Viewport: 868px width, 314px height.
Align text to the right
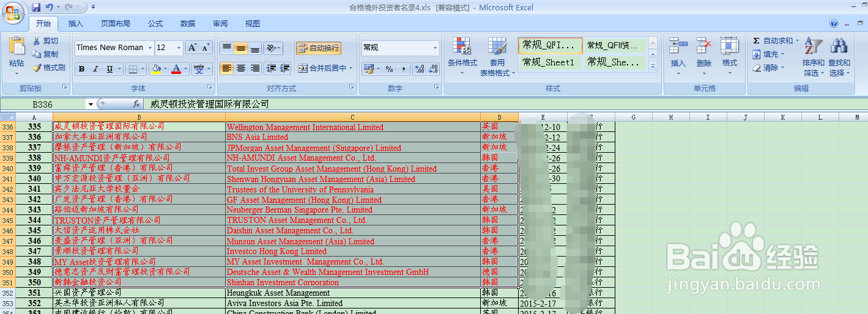pos(256,68)
